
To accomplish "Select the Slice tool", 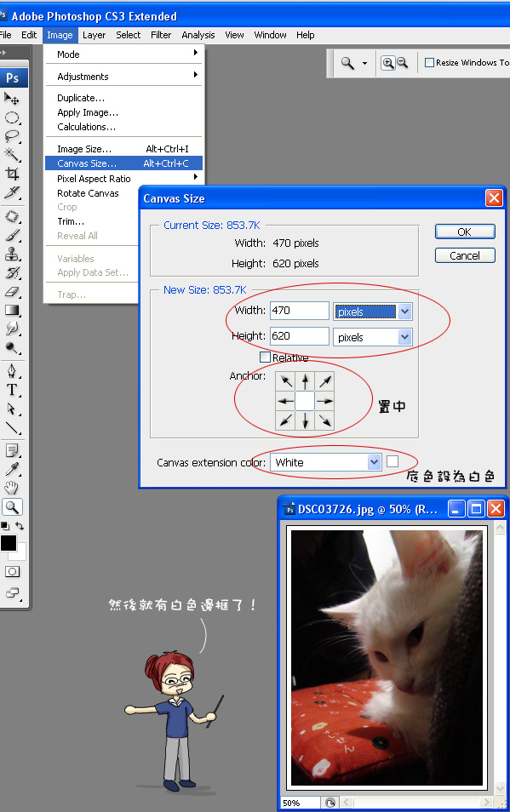I will click(x=12, y=192).
